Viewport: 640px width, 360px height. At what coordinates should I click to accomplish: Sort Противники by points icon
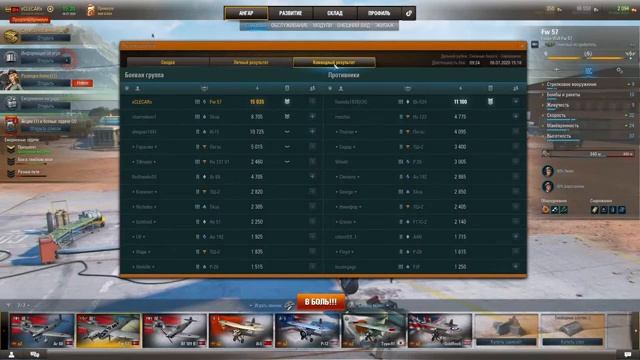coord(460,88)
